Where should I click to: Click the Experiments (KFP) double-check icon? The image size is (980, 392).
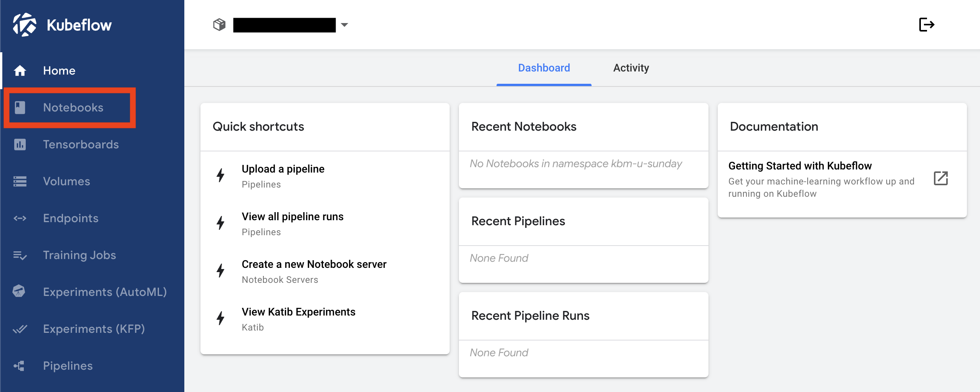[20, 329]
